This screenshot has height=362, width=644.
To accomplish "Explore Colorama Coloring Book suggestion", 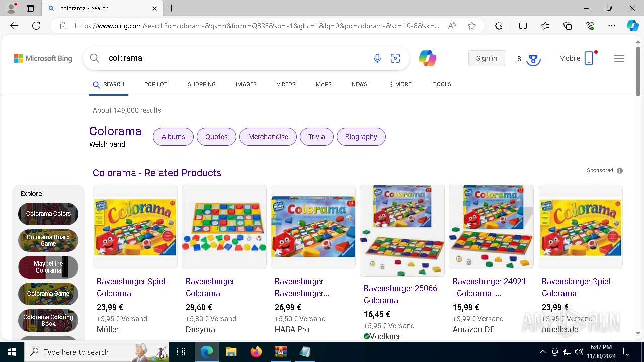I will tap(48, 320).
